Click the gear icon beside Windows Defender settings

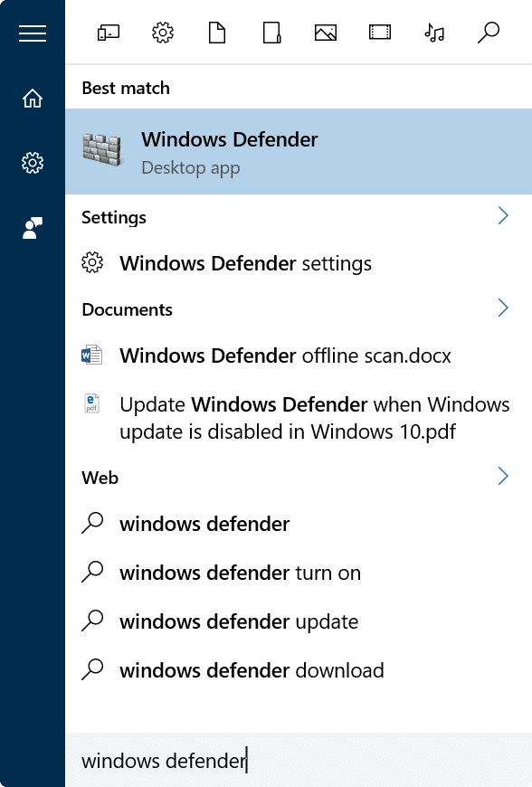92,263
